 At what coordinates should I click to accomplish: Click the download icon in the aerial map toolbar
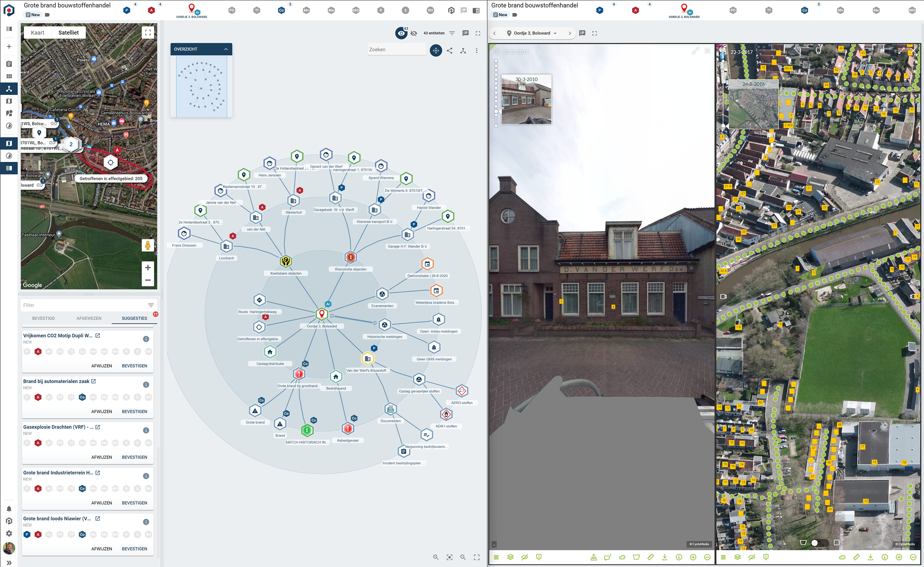pyautogui.click(x=871, y=558)
